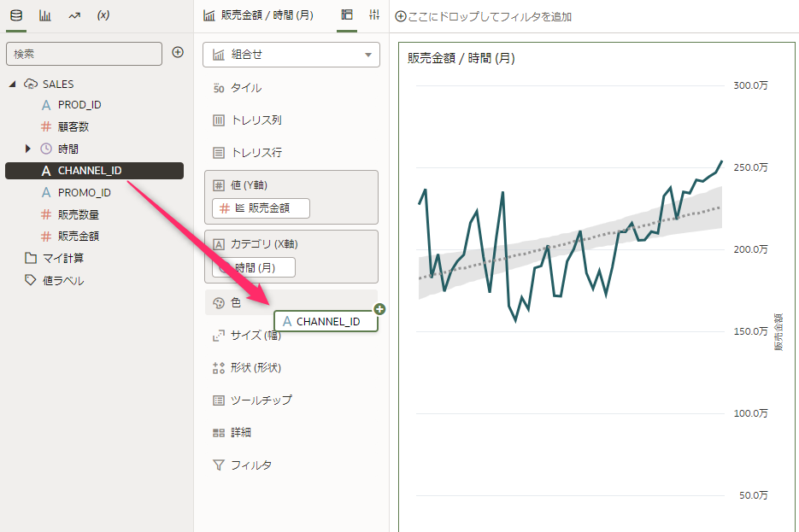Click the search field in data panel
The width and height of the screenshot is (799, 532).
pyautogui.click(x=84, y=54)
